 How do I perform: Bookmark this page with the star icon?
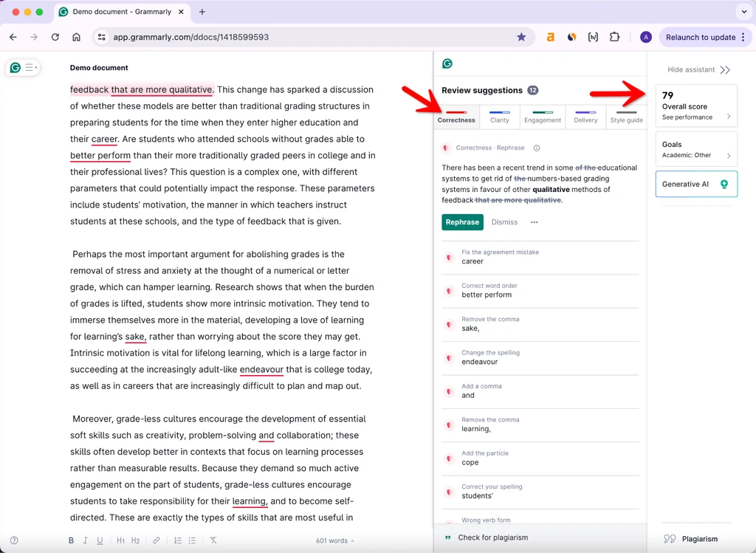click(x=521, y=37)
